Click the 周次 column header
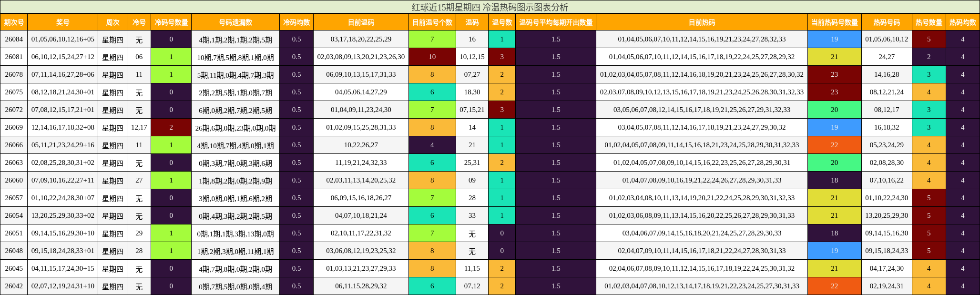The height and width of the screenshot is (295, 980). pos(113,22)
